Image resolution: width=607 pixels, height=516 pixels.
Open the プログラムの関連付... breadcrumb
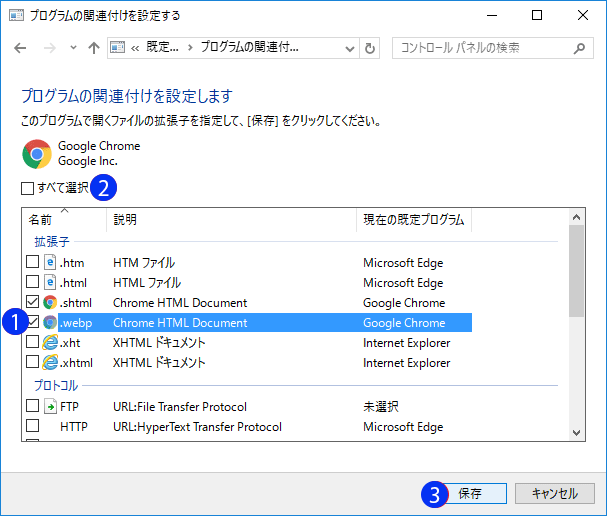click(x=250, y=48)
